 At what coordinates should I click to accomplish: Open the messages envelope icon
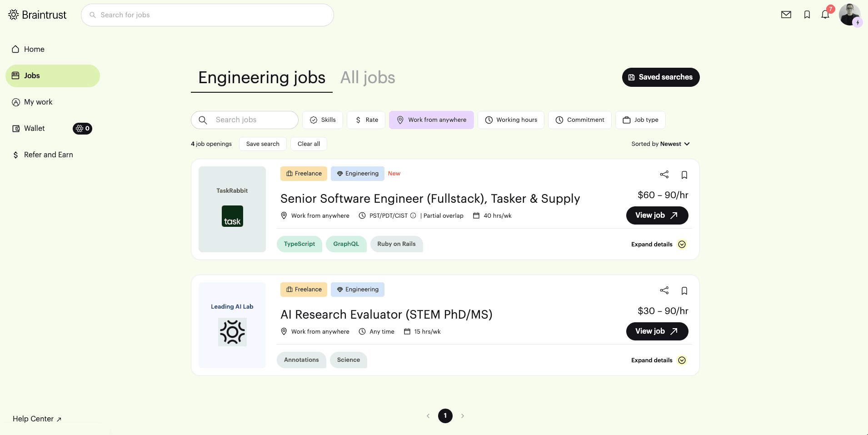point(786,15)
